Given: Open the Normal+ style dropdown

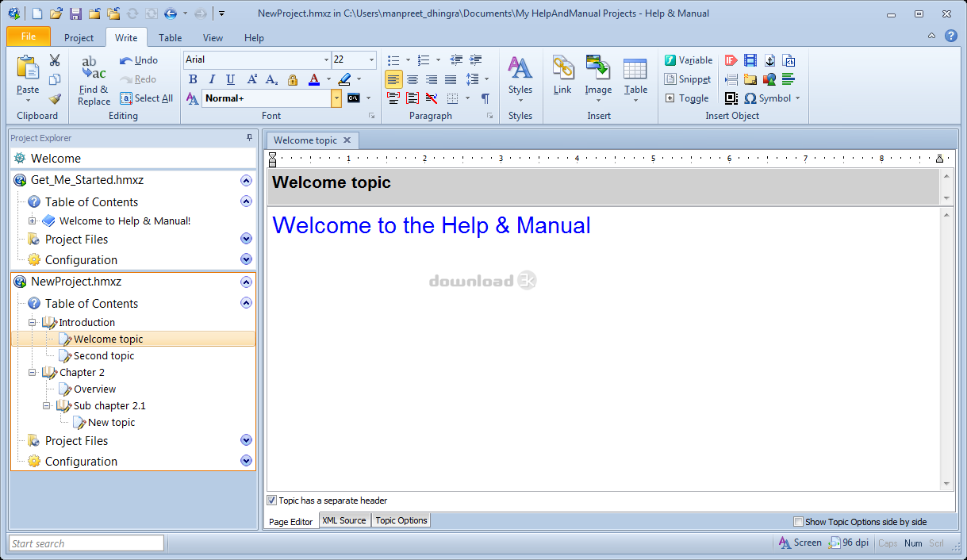Looking at the screenshot, I should 336,98.
